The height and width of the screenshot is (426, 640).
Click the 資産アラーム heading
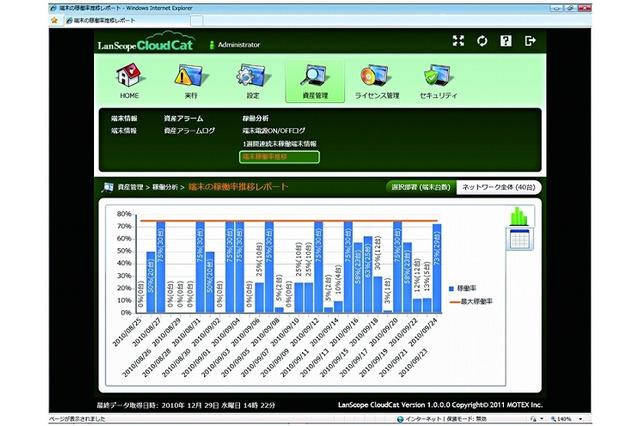[183, 118]
